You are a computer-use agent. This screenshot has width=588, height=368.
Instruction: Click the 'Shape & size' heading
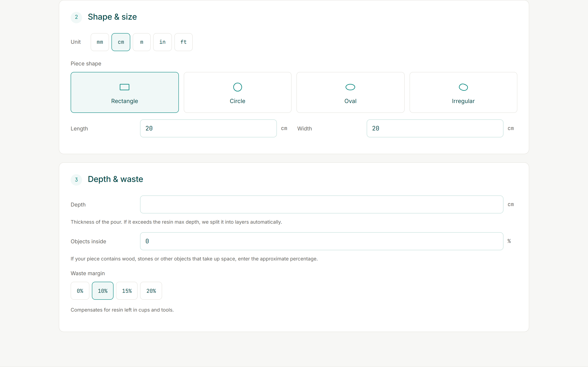112,17
